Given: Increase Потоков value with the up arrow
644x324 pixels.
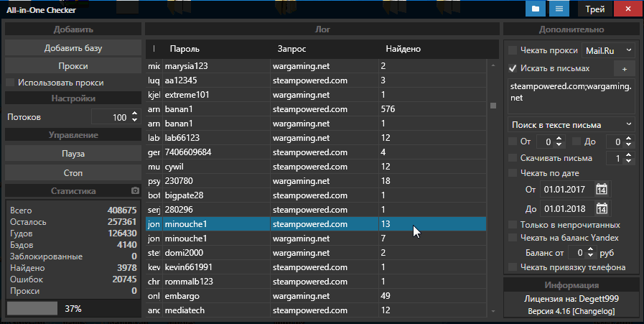Looking at the screenshot, I should point(134,114).
